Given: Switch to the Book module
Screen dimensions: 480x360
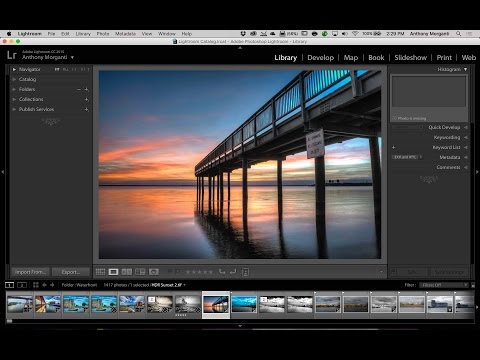Looking at the screenshot, I should [376, 58].
